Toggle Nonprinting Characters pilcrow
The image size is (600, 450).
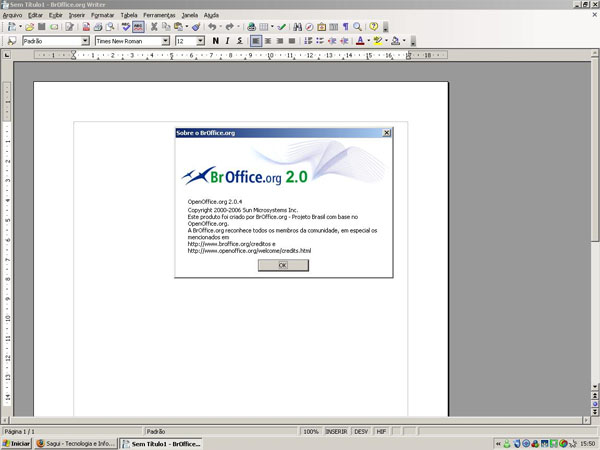click(346, 27)
